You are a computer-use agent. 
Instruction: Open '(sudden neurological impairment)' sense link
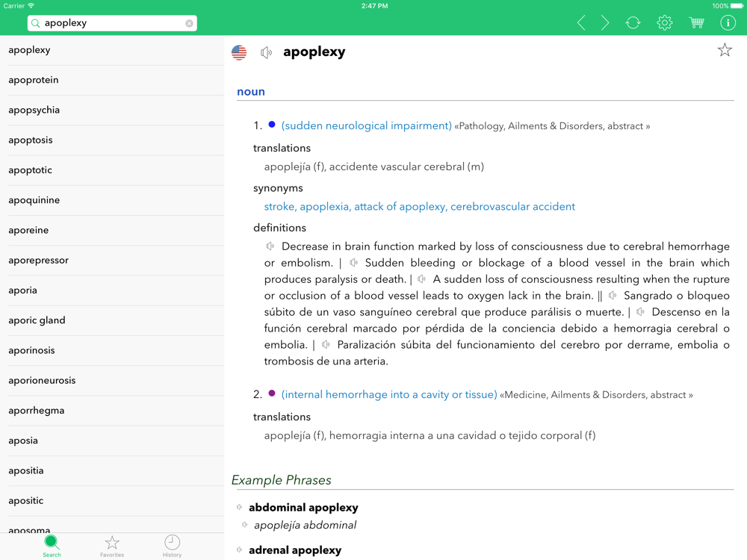click(366, 125)
